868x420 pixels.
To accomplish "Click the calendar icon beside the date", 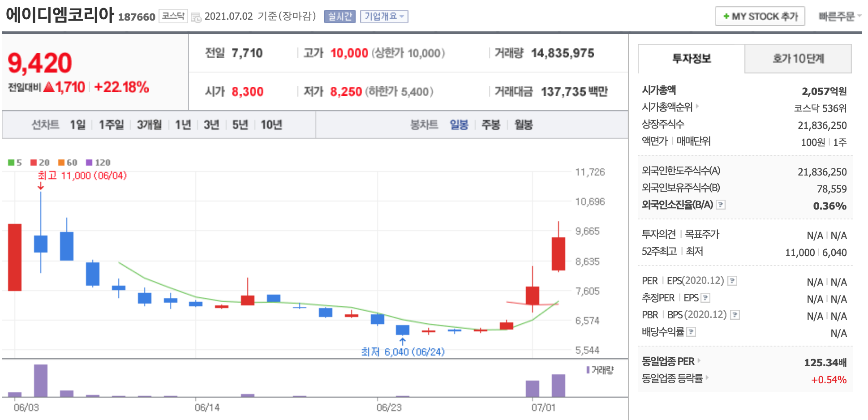I will [196, 17].
